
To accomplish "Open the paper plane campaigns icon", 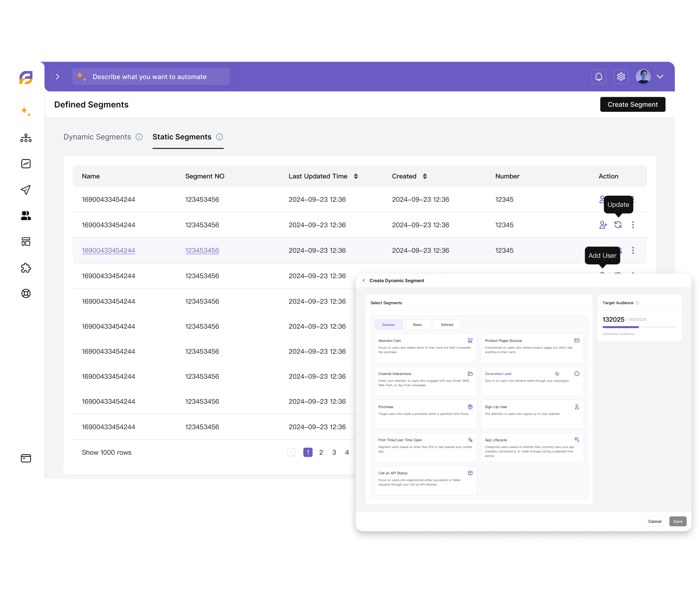I will 26,190.
